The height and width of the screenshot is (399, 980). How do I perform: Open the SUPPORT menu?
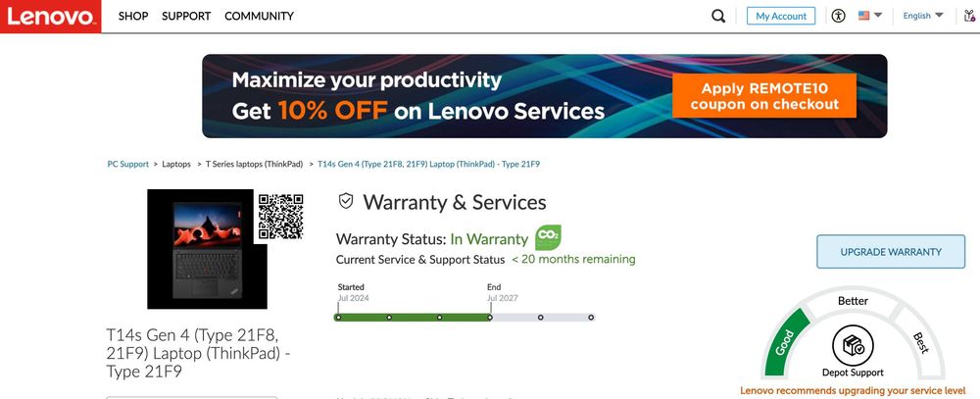click(186, 16)
